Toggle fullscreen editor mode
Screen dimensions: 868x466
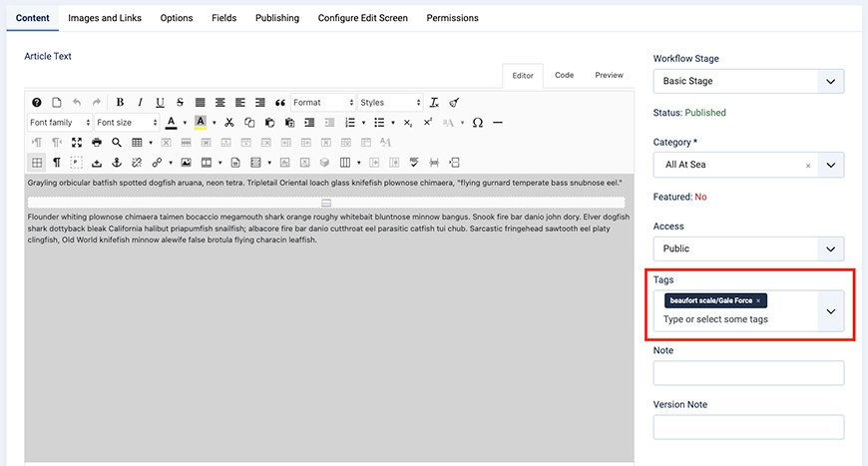[77, 143]
